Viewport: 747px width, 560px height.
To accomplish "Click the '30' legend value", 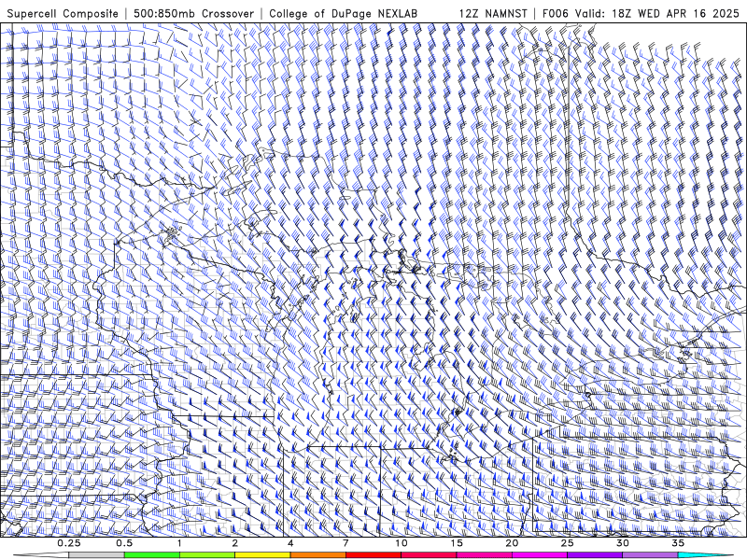I will point(622,543).
